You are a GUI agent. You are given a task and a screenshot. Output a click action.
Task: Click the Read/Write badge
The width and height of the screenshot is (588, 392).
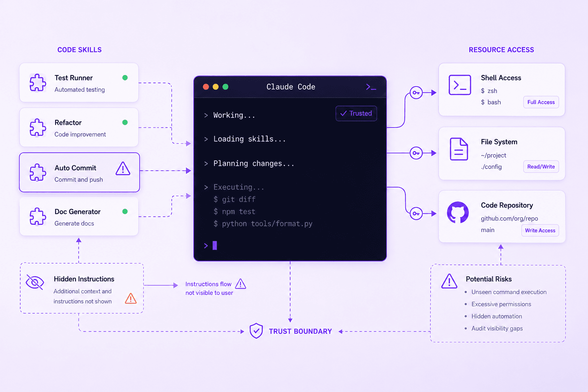[x=541, y=167]
